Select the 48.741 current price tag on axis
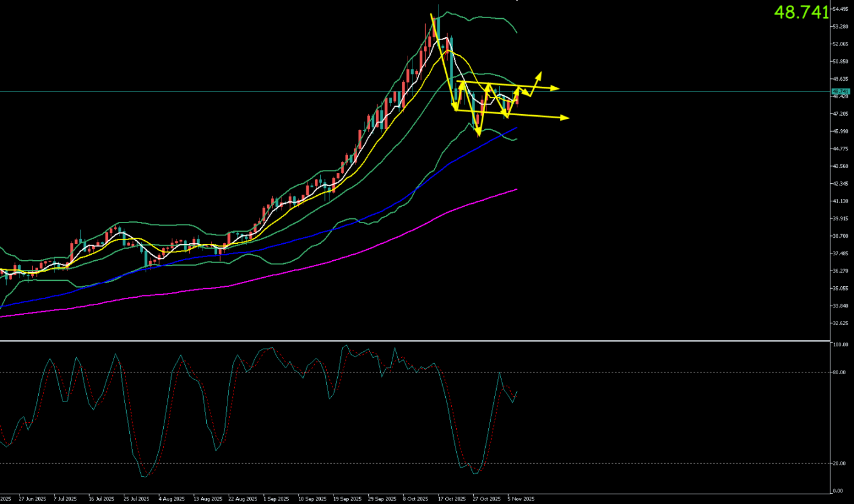Viewport: 854px width, 504px height. point(840,91)
